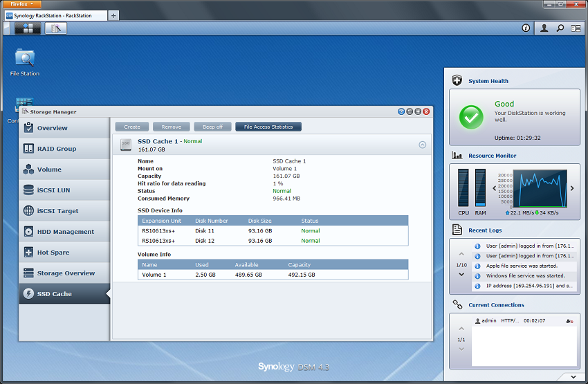This screenshot has height=384, width=588.
Task: Select admin HTTP connection row
Action: coord(524,320)
